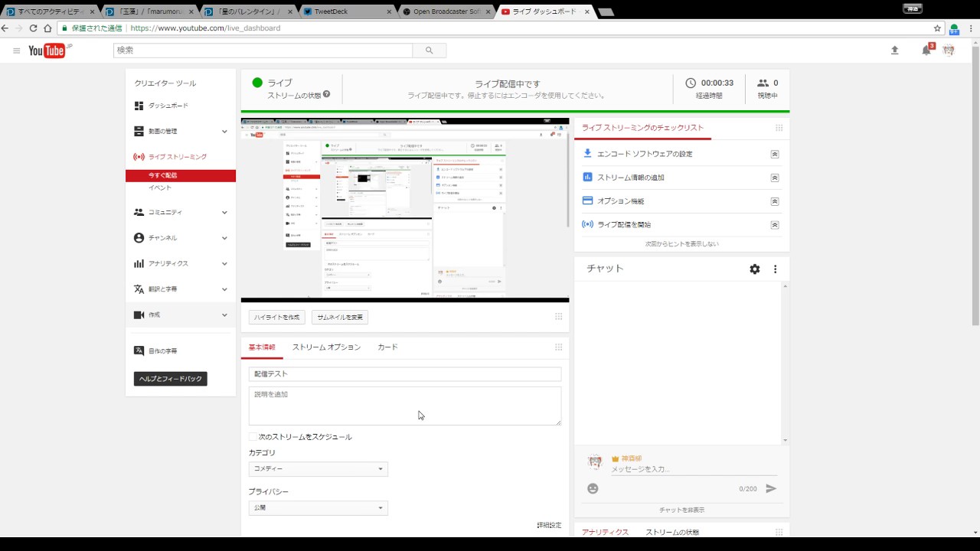Expand 動画の管理 sidebar section
Image resolution: width=980 pixels, height=551 pixels.
pos(224,132)
